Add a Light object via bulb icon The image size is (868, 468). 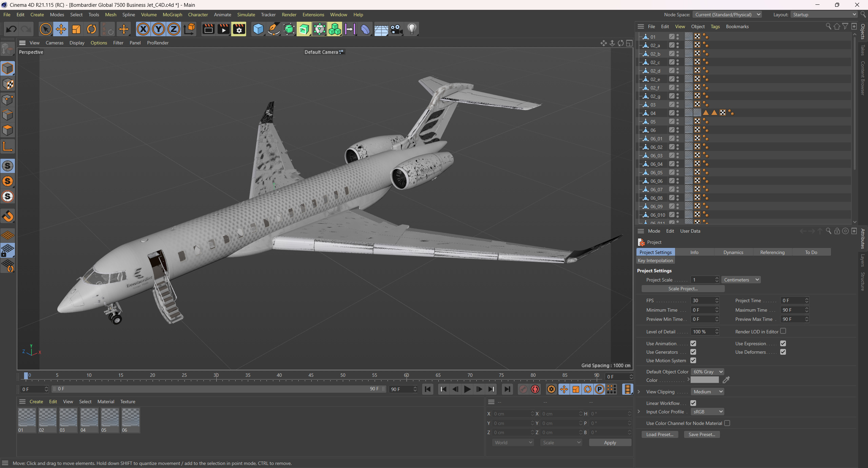tap(412, 29)
